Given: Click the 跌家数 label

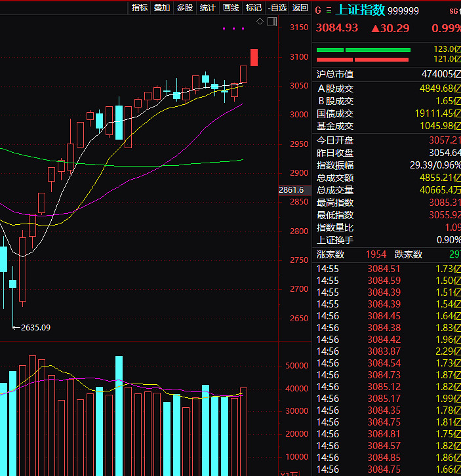Looking at the screenshot, I should pyautogui.click(x=409, y=254).
